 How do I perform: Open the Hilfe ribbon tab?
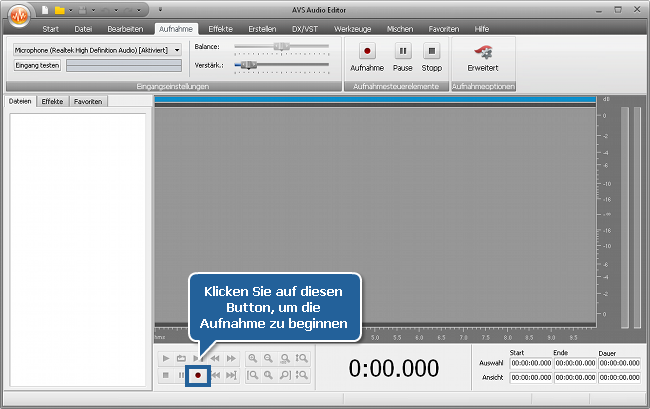482,29
